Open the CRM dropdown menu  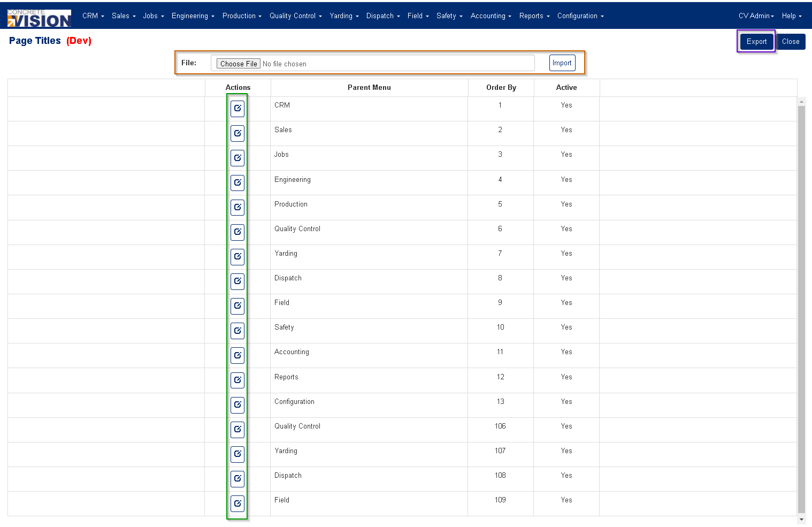93,16
